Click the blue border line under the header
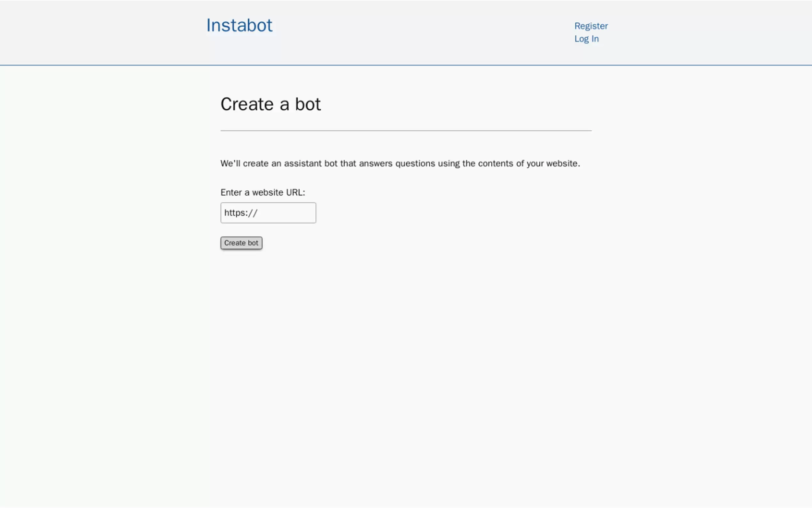812x508 pixels. tap(405, 65)
